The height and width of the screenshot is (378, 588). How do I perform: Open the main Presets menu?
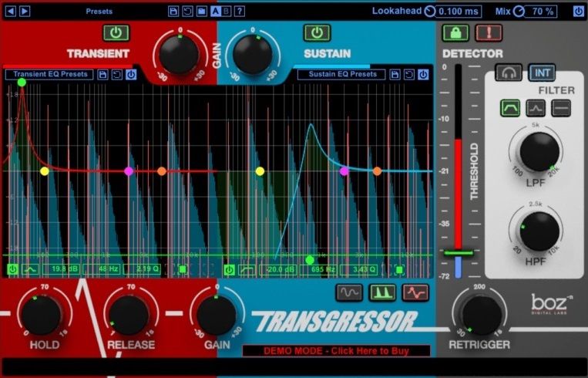[x=99, y=12]
